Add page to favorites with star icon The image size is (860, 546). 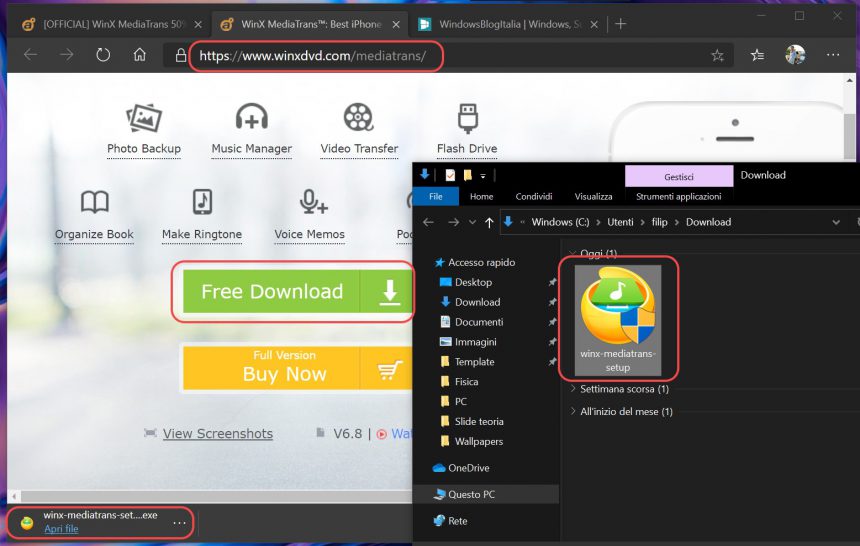[717, 55]
